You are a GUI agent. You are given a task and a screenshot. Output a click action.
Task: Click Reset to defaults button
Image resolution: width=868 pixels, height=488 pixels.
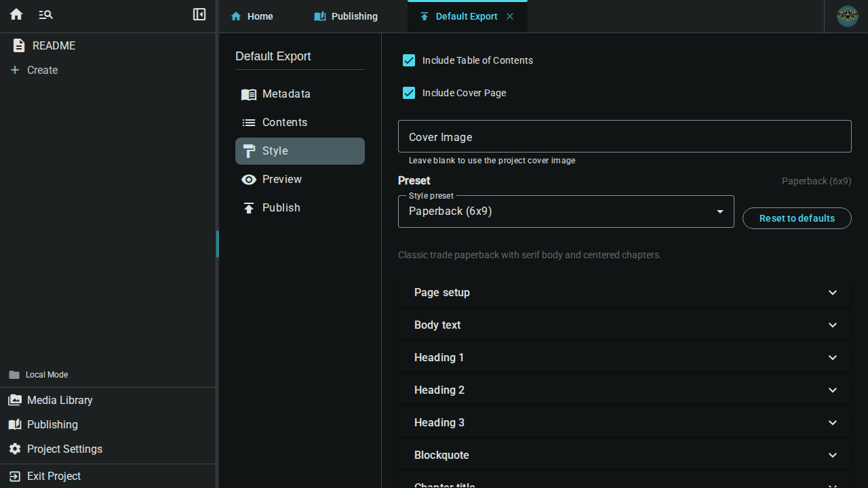click(x=797, y=218)
